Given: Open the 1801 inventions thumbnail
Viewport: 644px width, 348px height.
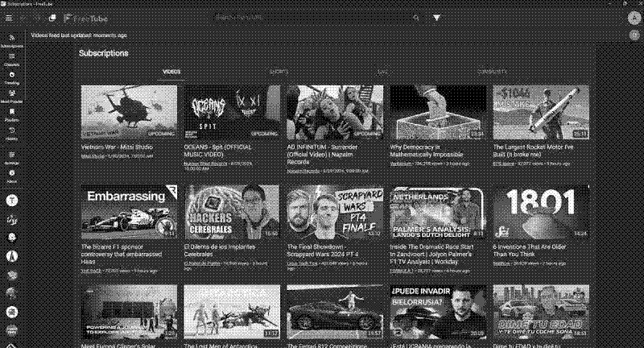Looking at the screenshot, I should pyautogui.click(x=541, y=212).
